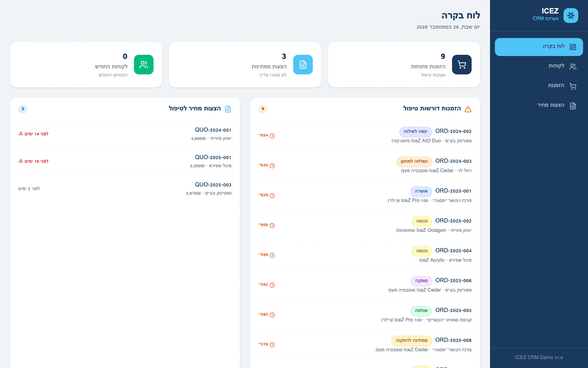Click the ICEZ snowflake logo icon
The height and width of the screenshot is (368, 588).
(570, 16)
